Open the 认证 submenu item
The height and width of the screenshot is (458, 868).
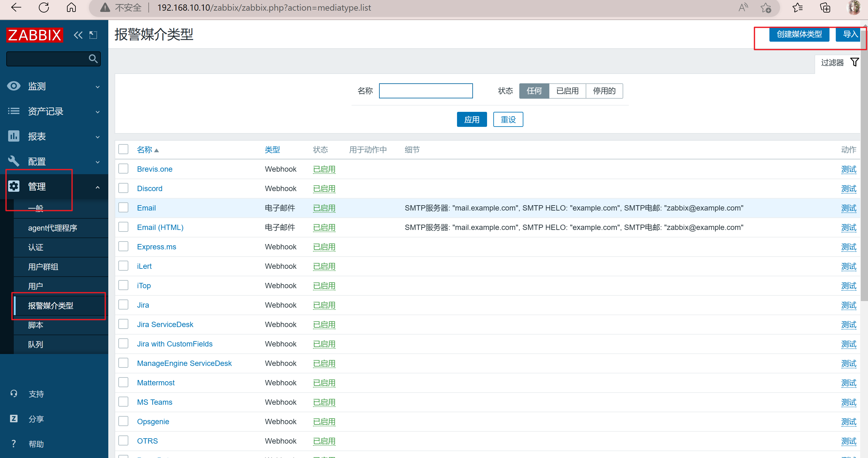[61, 247]
